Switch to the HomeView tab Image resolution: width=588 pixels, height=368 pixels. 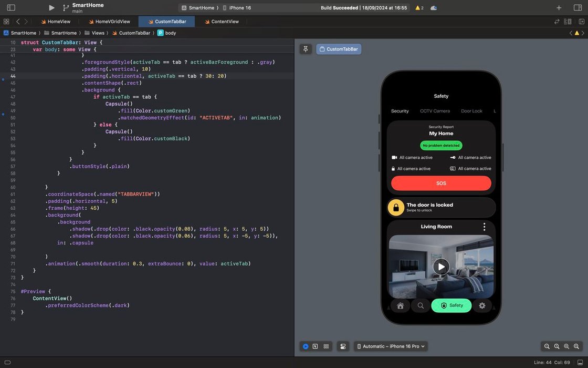(56, 22)
